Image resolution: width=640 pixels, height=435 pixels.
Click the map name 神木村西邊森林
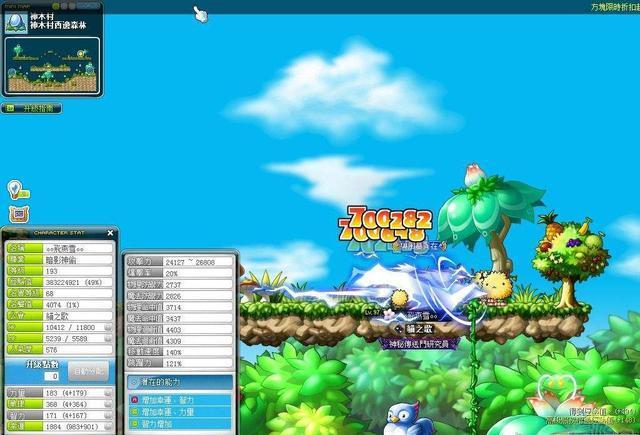tap(58, 25)
